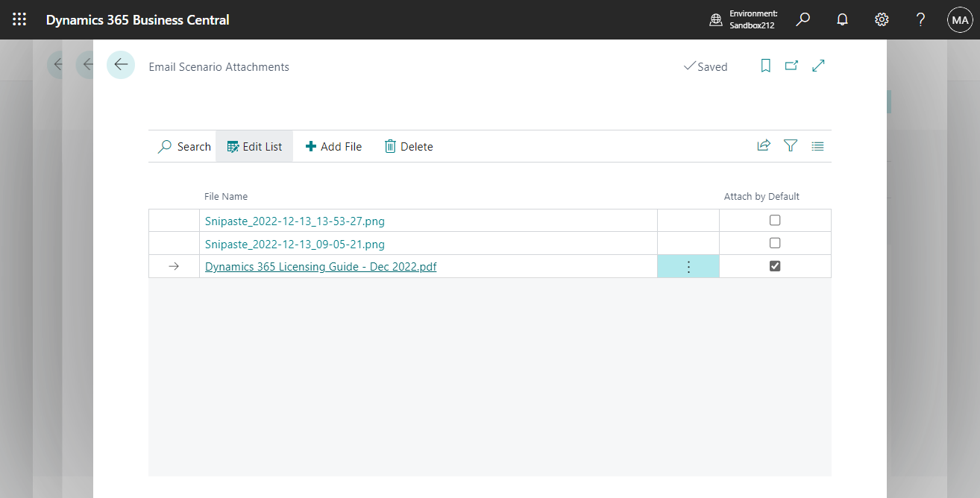Open the notifications bell
The image size is (980, 498).
(x=842, y=19)
